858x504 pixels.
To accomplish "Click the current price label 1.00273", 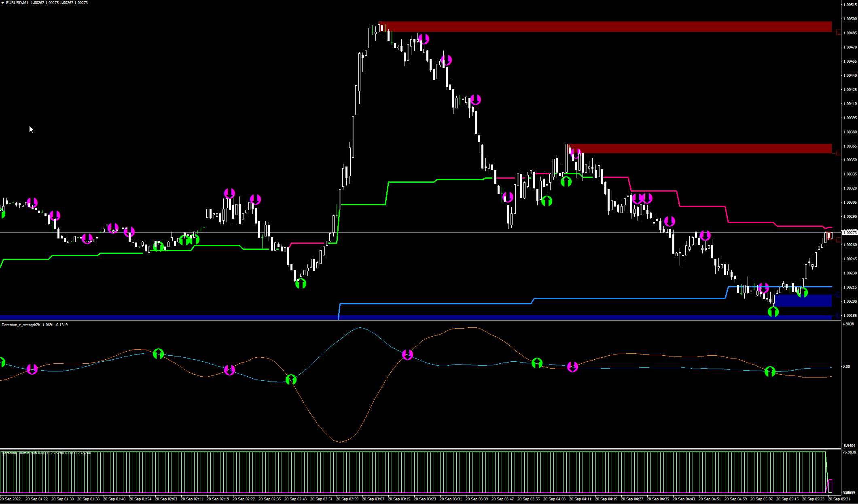I will (850, 232).
